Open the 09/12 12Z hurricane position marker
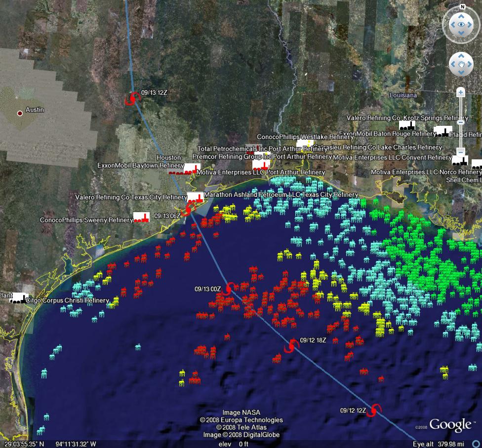This screenshot has width=482, height=448. point(375,410)
